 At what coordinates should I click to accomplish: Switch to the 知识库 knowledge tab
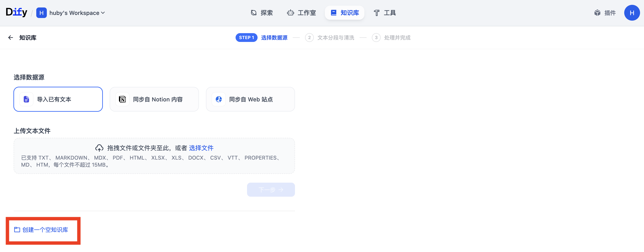(x=344, y=13)
